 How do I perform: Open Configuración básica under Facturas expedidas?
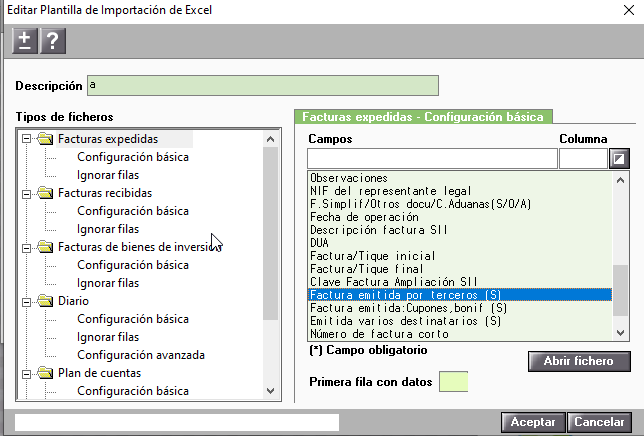(x=133, y=157)
